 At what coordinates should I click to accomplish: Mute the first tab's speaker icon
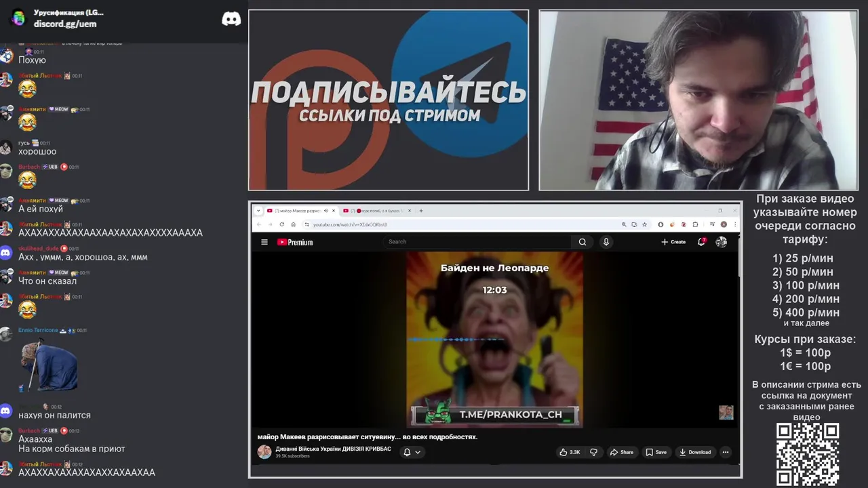(x=325, y=211)
